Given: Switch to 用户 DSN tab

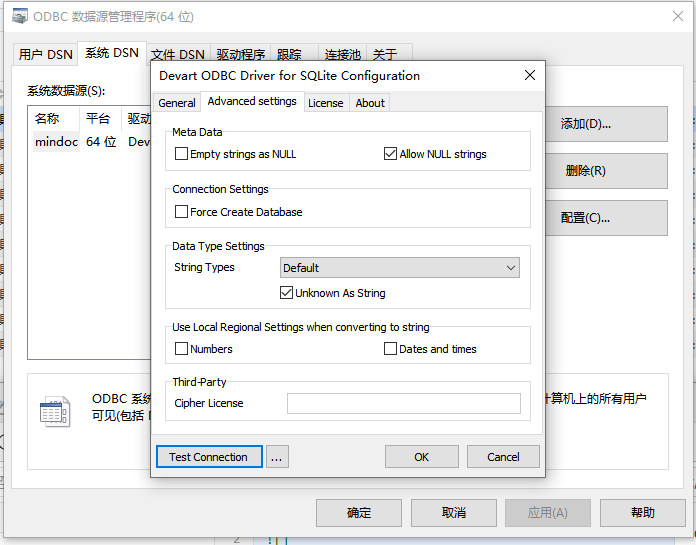Looking at the screenshot, I should [x=45, y=54].
